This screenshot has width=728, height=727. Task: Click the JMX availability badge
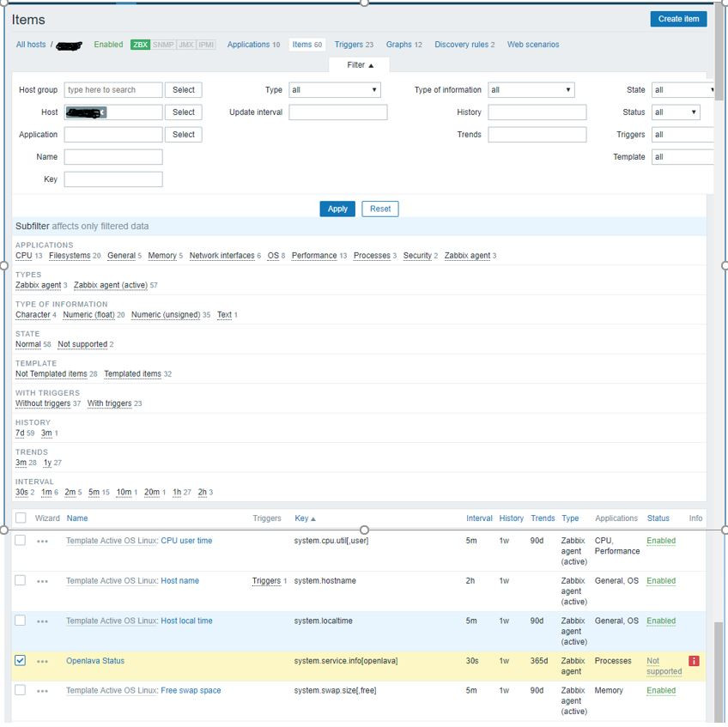tap(186, 45)
